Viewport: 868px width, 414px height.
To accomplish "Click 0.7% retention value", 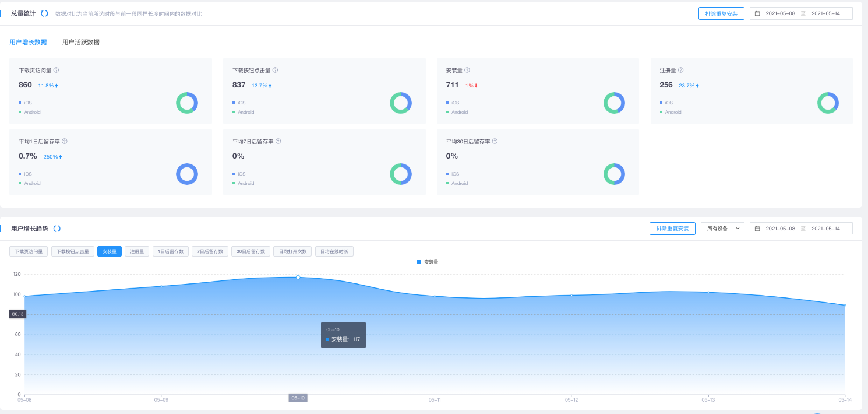I will (x=28, y=156).
